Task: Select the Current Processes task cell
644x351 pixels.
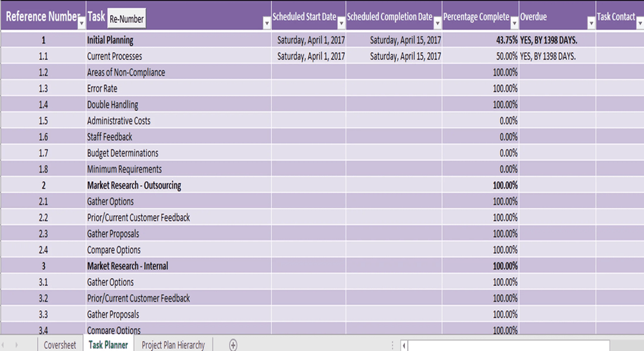Action: (179, 56)
